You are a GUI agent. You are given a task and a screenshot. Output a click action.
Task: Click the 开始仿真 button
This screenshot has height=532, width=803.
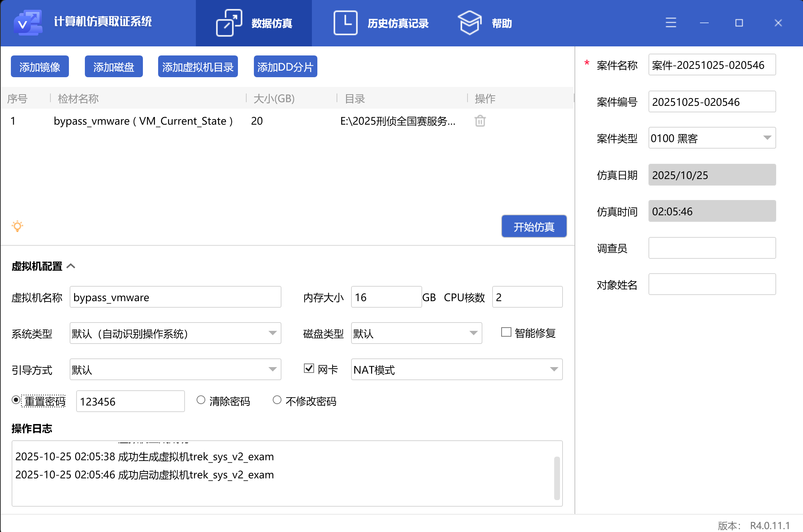point(534,226)
